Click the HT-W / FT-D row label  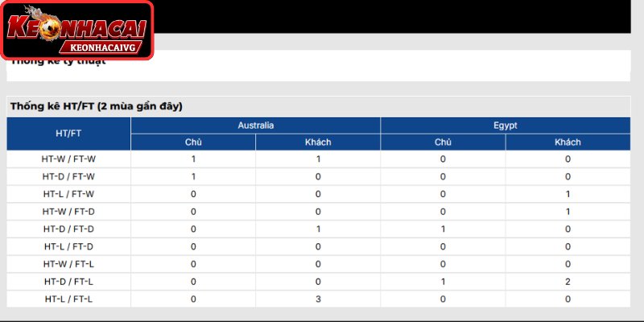[68, 212]
